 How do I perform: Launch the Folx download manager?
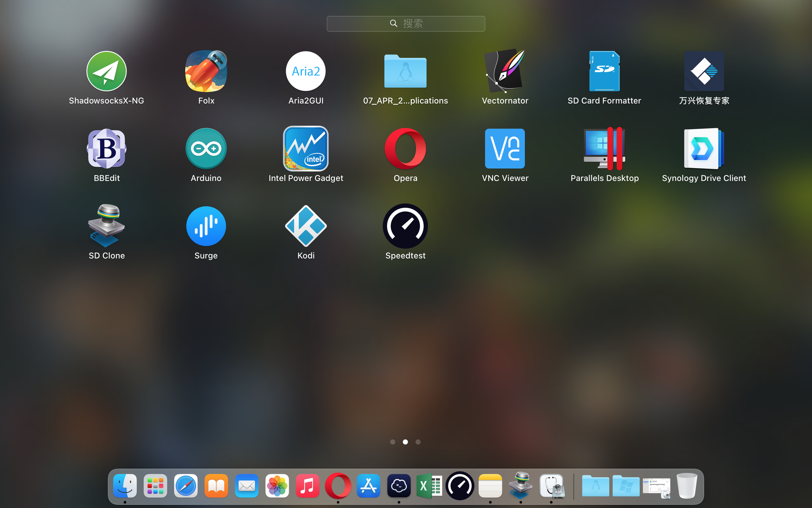(x=206, y=71)
